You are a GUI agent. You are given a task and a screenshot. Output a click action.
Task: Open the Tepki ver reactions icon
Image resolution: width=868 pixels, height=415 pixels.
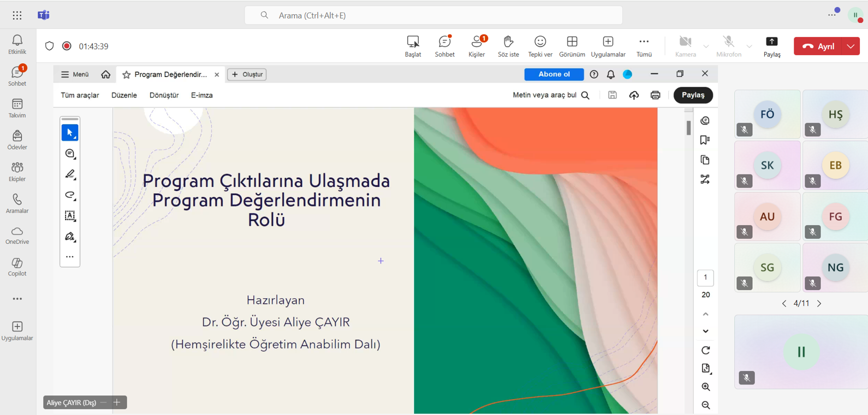point(540,46)
